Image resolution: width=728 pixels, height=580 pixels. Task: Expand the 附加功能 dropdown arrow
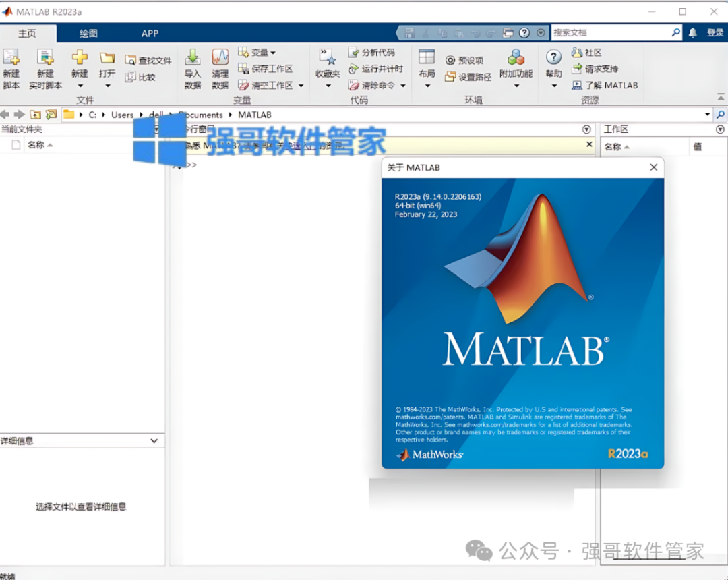pyautogui.click(x=516, y=86)
